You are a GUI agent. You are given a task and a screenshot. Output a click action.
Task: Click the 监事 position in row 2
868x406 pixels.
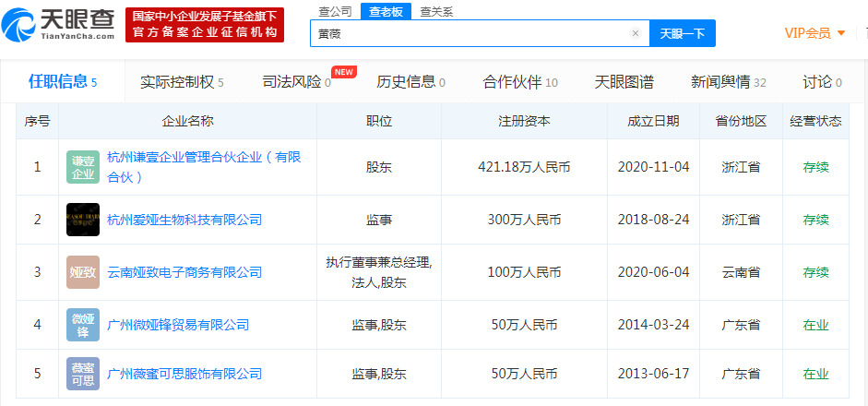[x=379, y=220]
